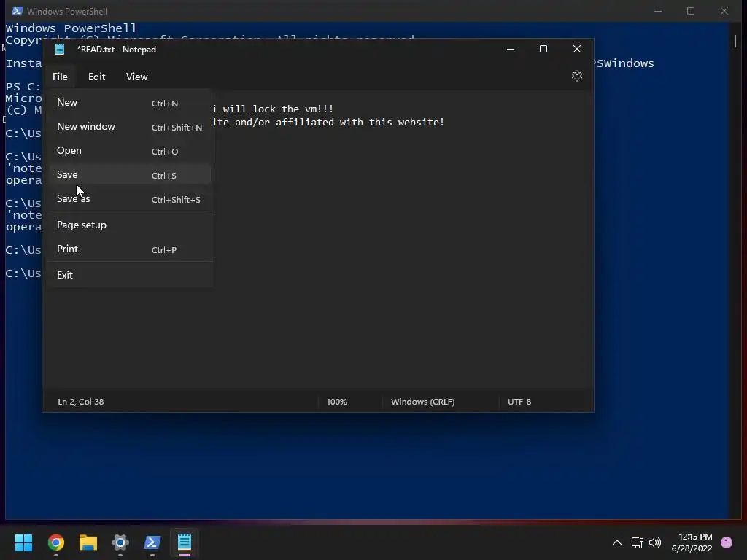Click Notepad taskbar icon

coord(185,542)
